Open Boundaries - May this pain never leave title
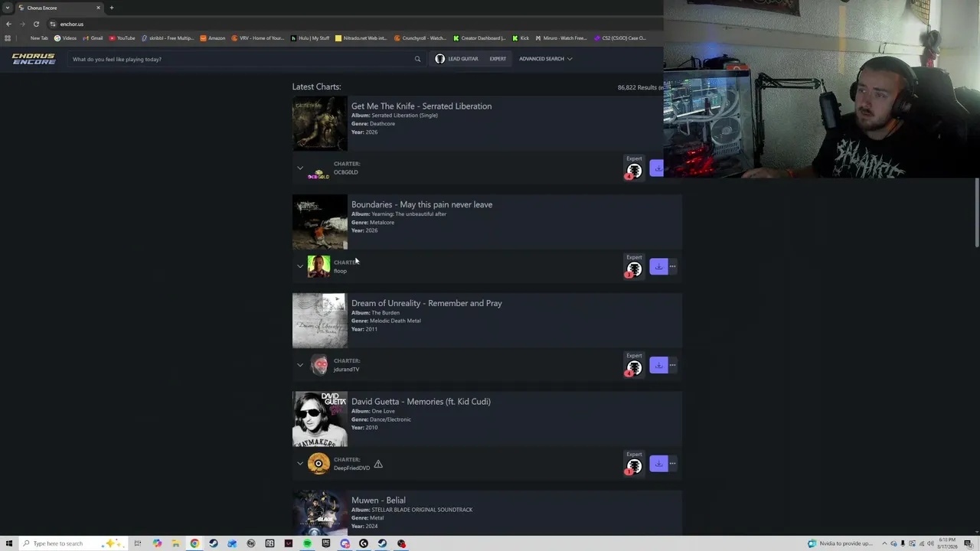 [x=422, y=204]
